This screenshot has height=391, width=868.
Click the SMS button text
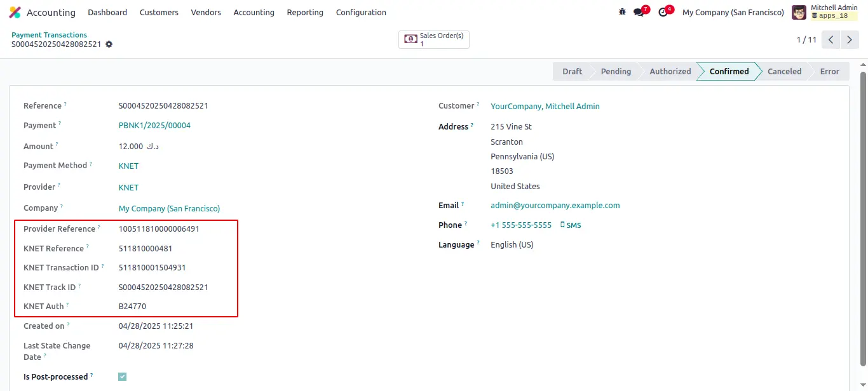(573, 225)
